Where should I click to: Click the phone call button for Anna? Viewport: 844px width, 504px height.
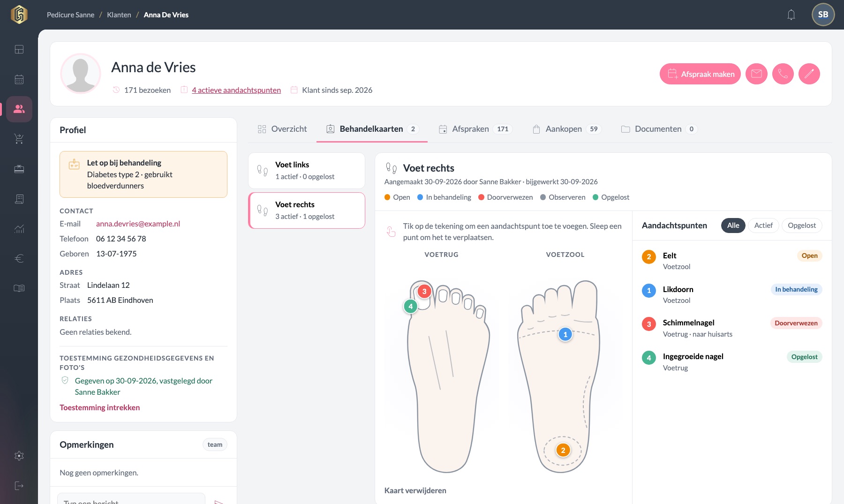point(783,74)
